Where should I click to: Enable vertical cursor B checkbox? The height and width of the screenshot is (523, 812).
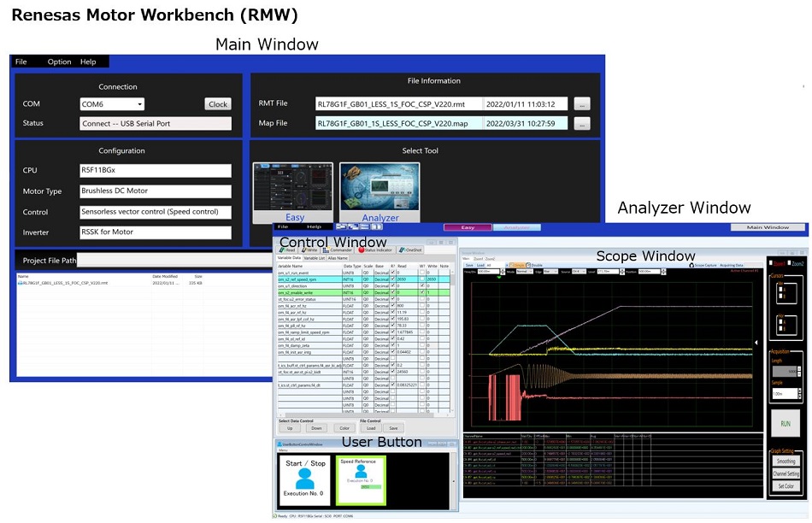coord(780,296)
